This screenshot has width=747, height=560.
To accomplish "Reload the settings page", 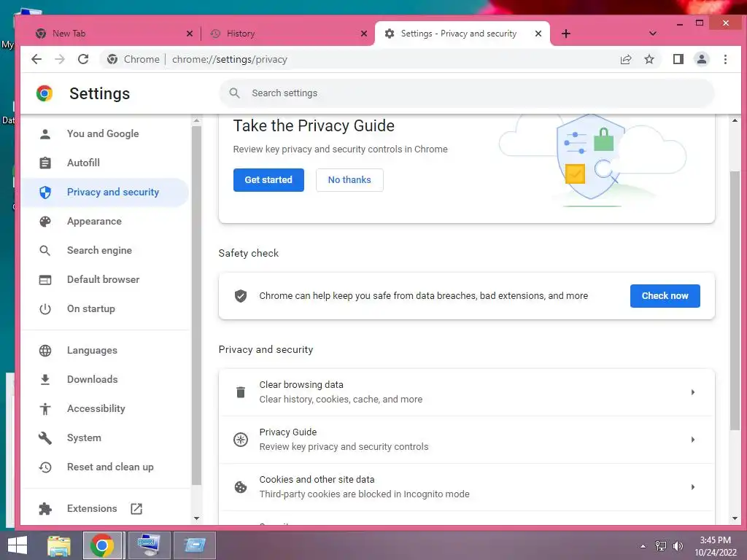I will tap(83, 59).
